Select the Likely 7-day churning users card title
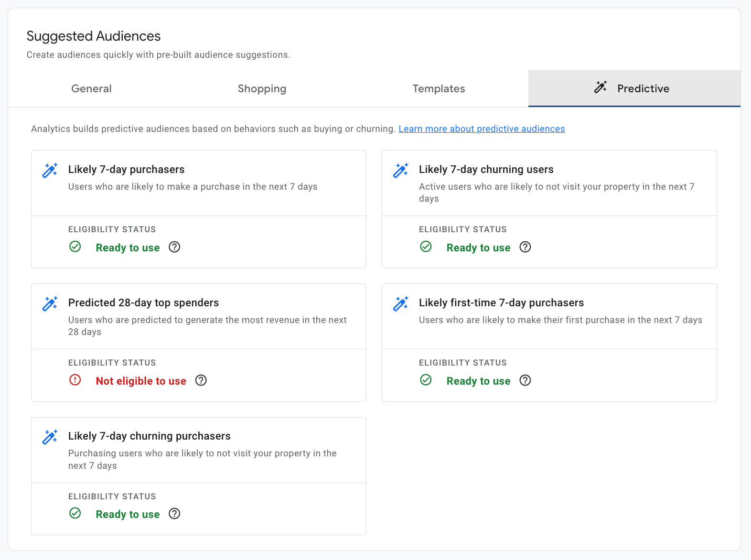Viewport: 751px width, 560px height. [486, 170]
